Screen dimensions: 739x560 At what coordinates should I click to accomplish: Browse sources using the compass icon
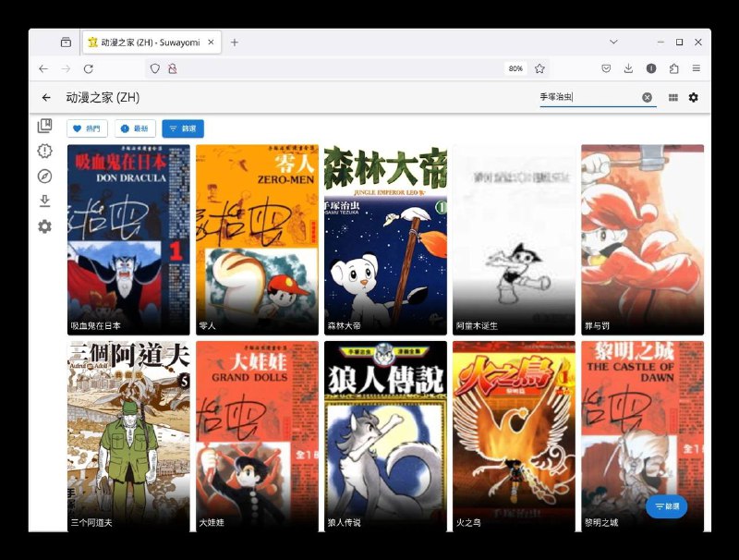click(x=44, y=176)
